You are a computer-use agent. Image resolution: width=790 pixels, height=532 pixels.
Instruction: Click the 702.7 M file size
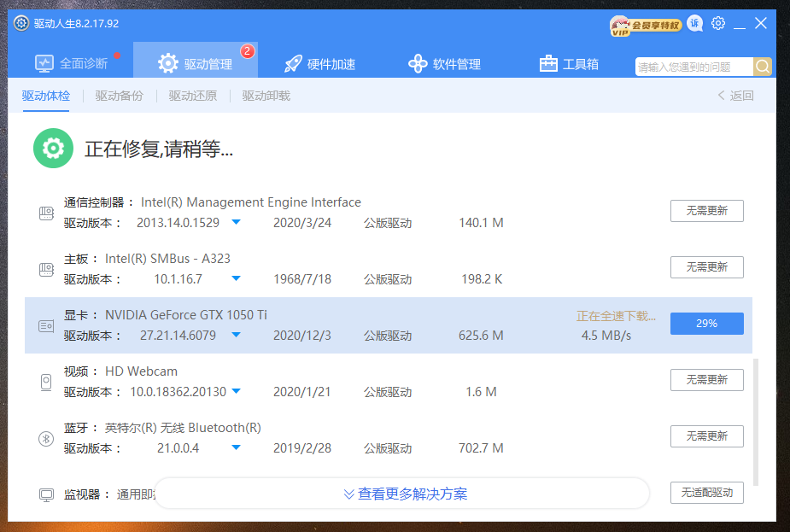(x=481, y=448)
